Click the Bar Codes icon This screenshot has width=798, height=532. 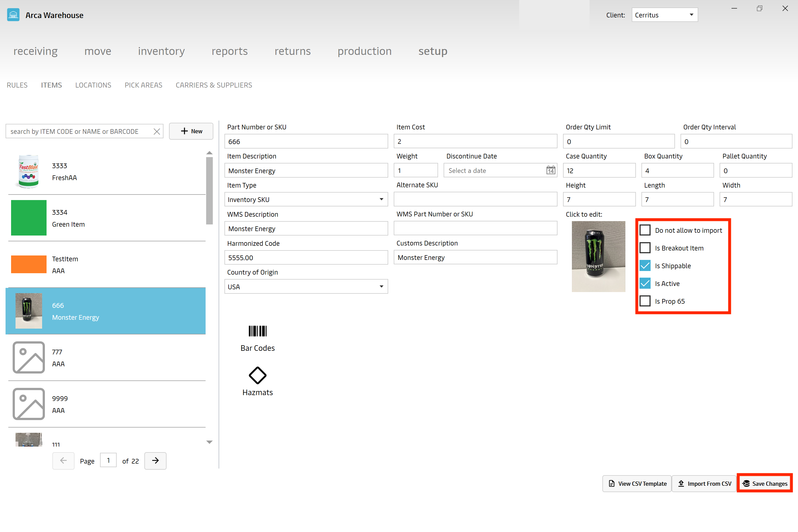tap(257, 332)
